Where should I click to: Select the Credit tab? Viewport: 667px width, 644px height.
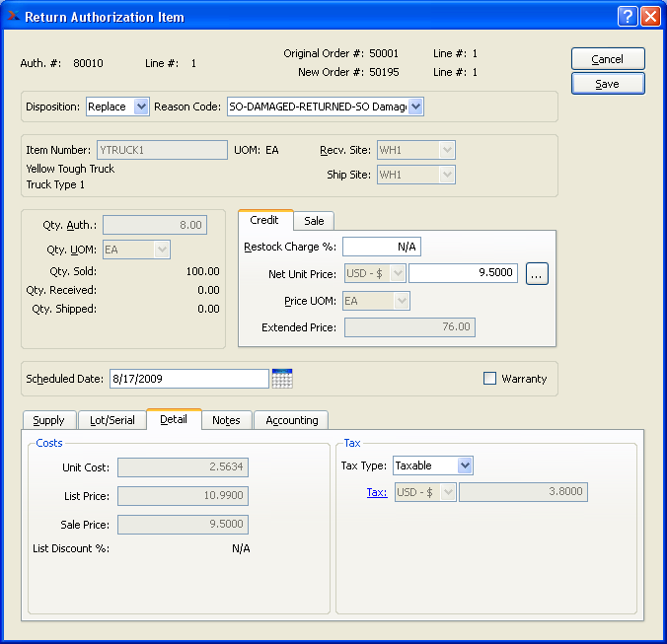pos(264,220)
